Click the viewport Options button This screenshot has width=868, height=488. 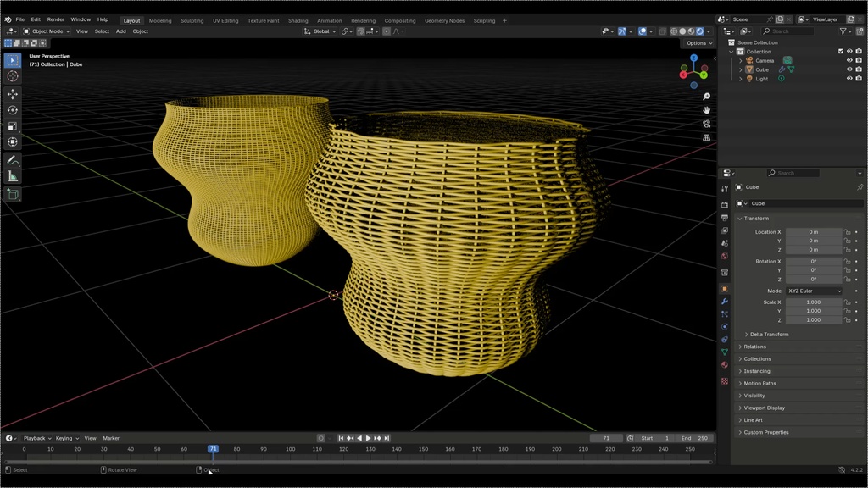(699, 43)
